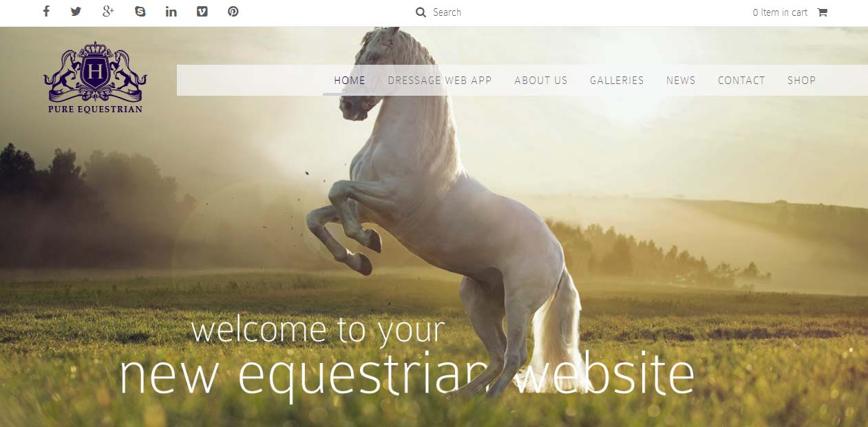Image resolution: width=868 pixels, height=427 pixels.
Task: Go to the About Us page
Action: tap(541, 81)
